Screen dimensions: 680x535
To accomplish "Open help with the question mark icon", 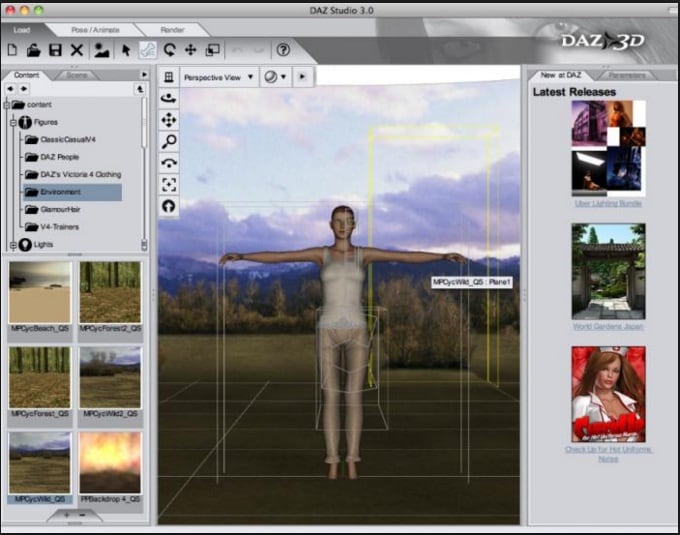I will pos(283,50).
